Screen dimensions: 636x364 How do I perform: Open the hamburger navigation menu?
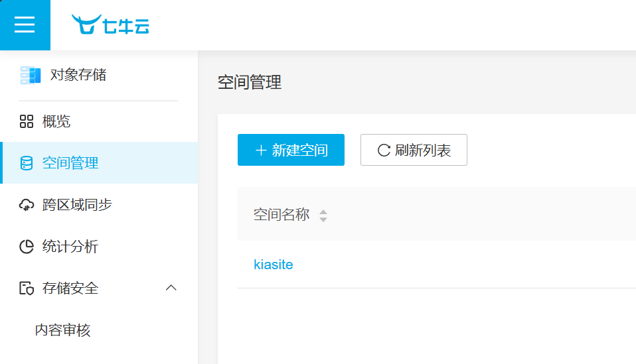25,25
